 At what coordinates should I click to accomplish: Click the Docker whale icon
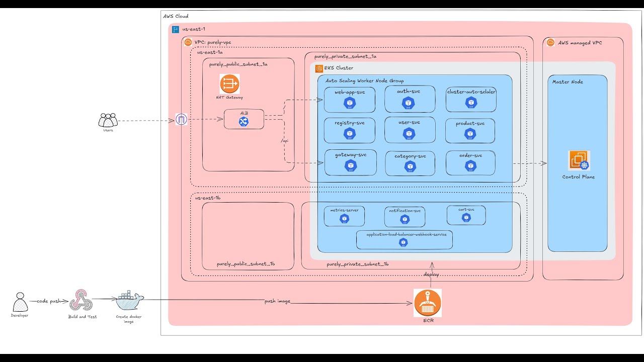coord(130,301)
